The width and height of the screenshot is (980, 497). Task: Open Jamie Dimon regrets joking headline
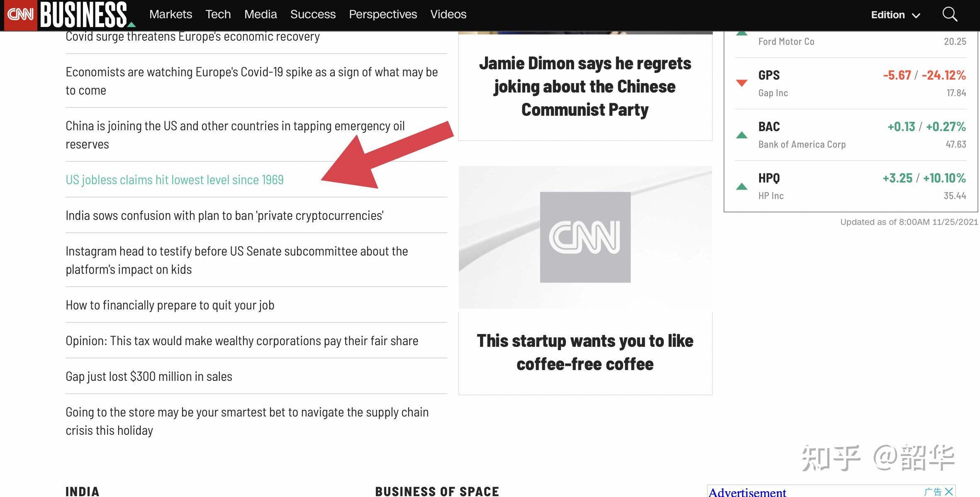585,87
